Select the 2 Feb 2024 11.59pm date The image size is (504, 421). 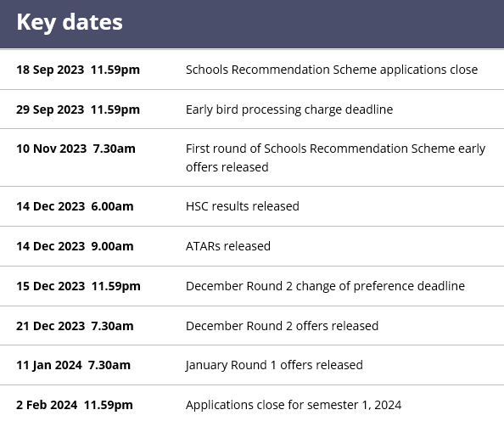click(x=75, y=405)
